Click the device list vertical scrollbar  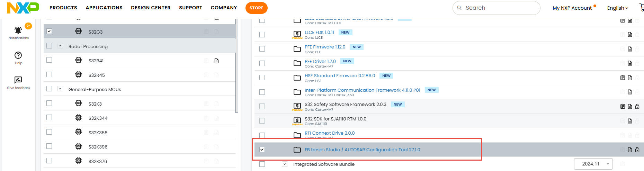point(237,66)
